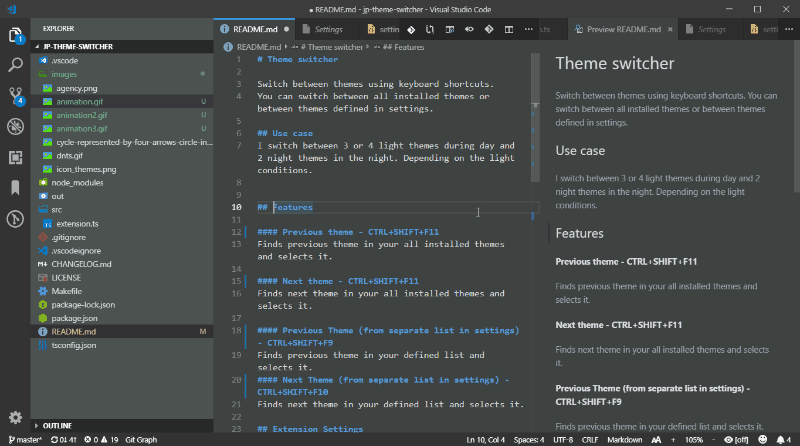The width and height of the screenshot is (800, 446).
Task: Open package.json in explorer
Action: [122, 318]
